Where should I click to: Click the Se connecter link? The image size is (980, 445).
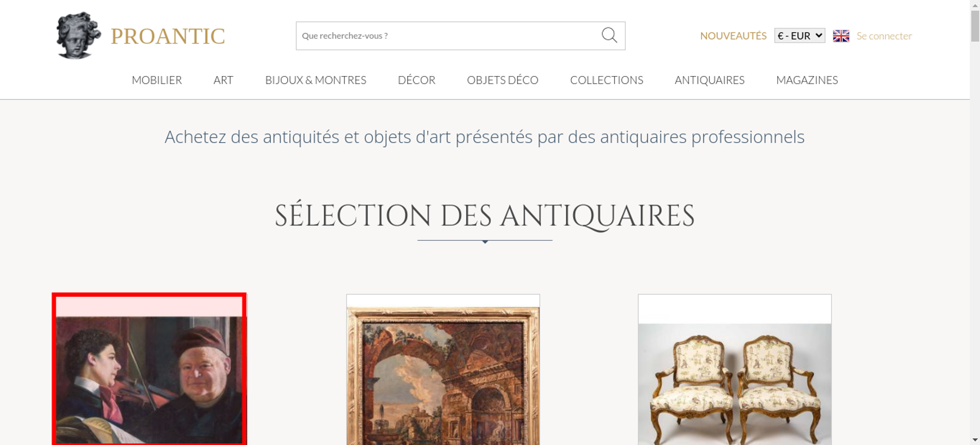[x=884, y=36]
